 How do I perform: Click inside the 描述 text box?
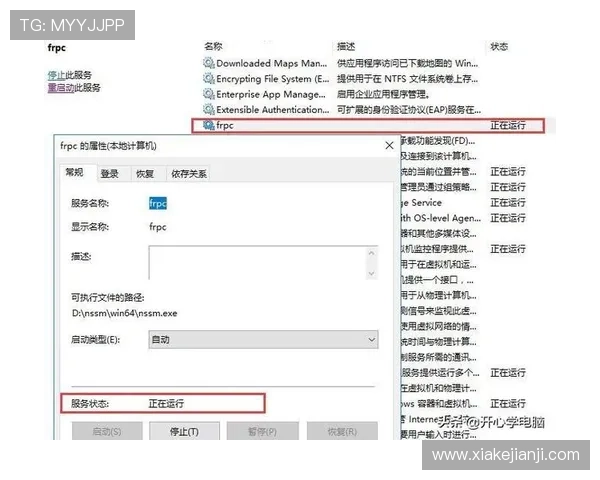258,263
